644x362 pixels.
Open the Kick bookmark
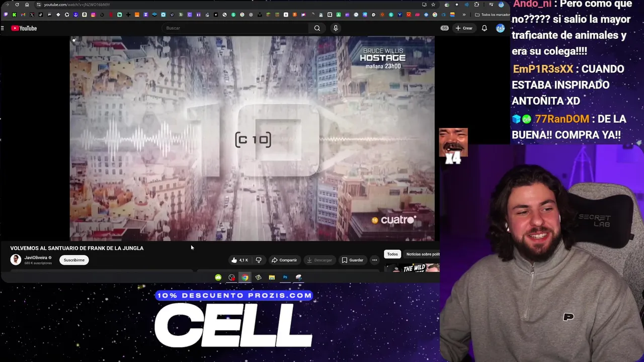click(x=14, y=15)
